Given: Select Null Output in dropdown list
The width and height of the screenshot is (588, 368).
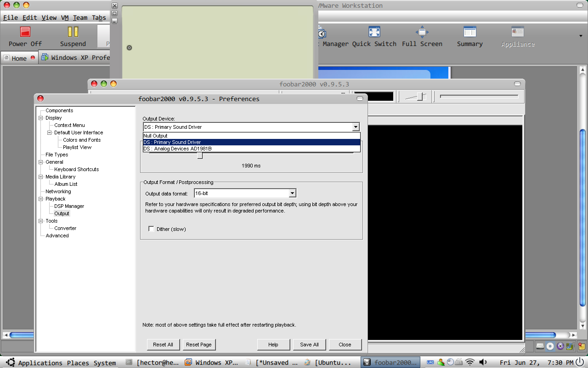Looking at the screenshot, I should [x=251, y=136].
